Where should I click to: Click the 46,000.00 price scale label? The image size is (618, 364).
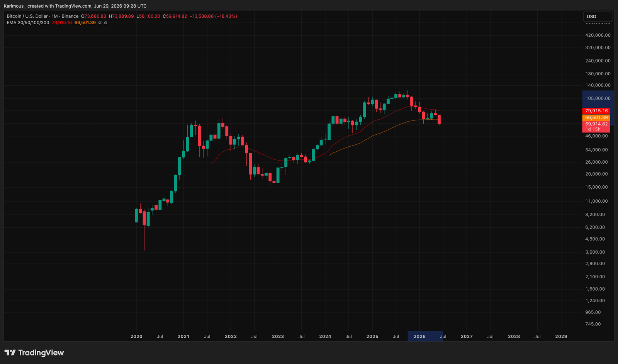coord(597,136)
